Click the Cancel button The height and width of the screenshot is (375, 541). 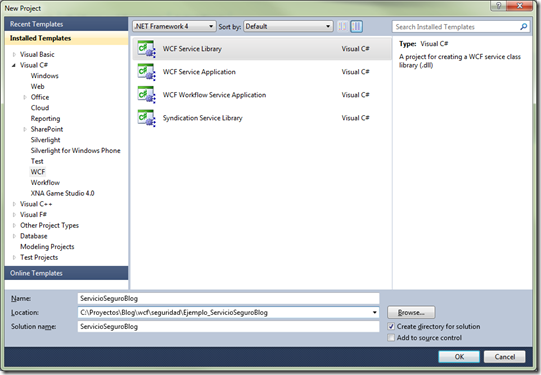point(504,357)
